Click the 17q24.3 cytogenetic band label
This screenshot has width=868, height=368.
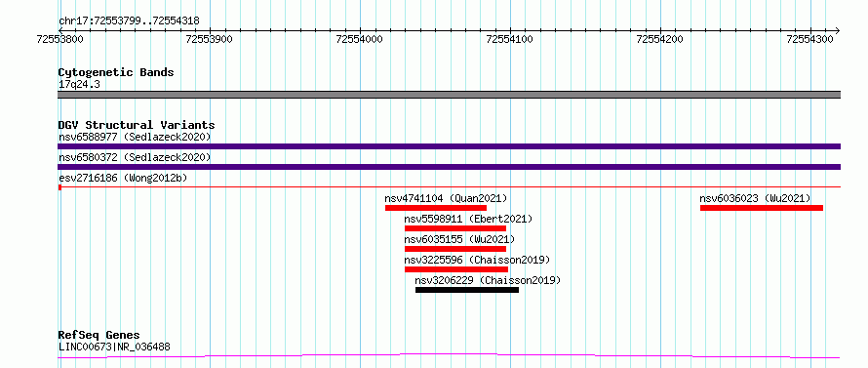coord(79,84)
